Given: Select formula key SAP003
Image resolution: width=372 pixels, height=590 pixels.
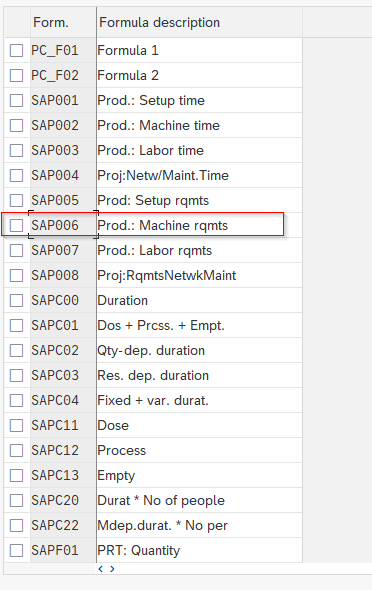Looking at the screenshot, I should coord(63,151).
